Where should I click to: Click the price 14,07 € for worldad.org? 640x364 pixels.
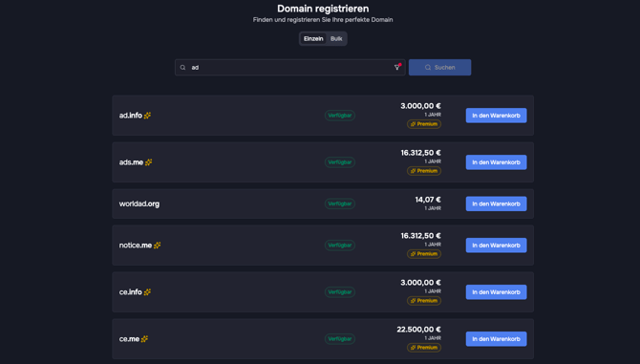pyautogui.click(x=428, y=200)
